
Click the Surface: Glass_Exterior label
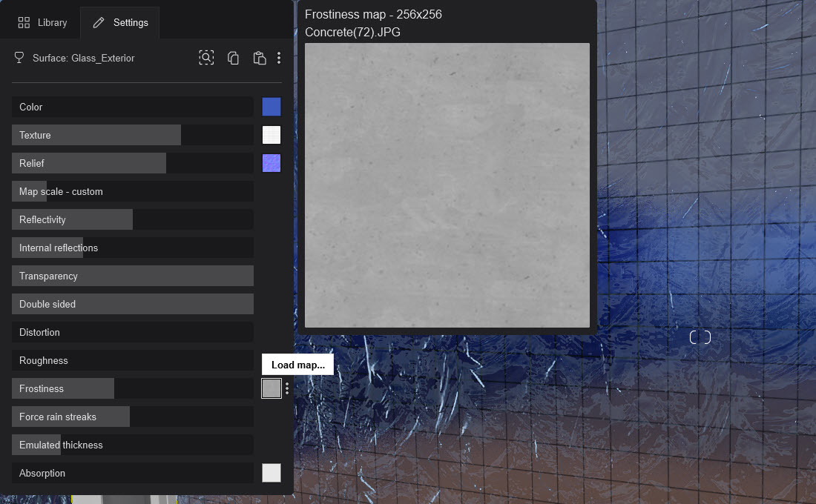click(83, 58)
